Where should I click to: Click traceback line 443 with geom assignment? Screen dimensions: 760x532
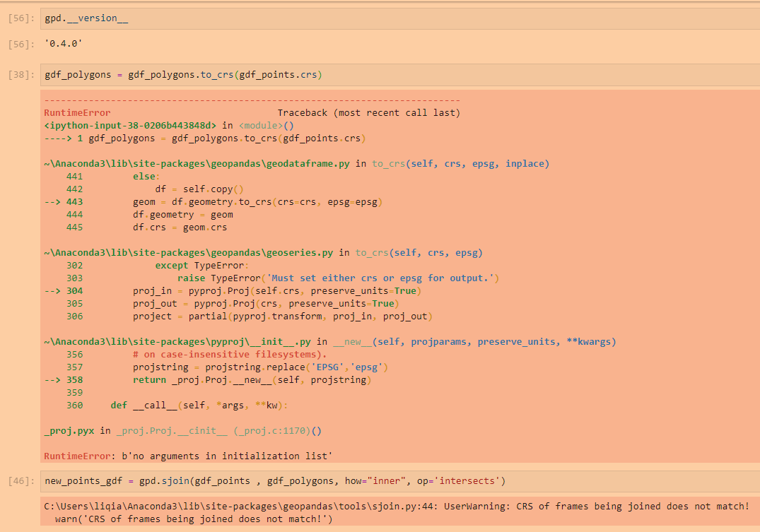[x=214, y=202]
